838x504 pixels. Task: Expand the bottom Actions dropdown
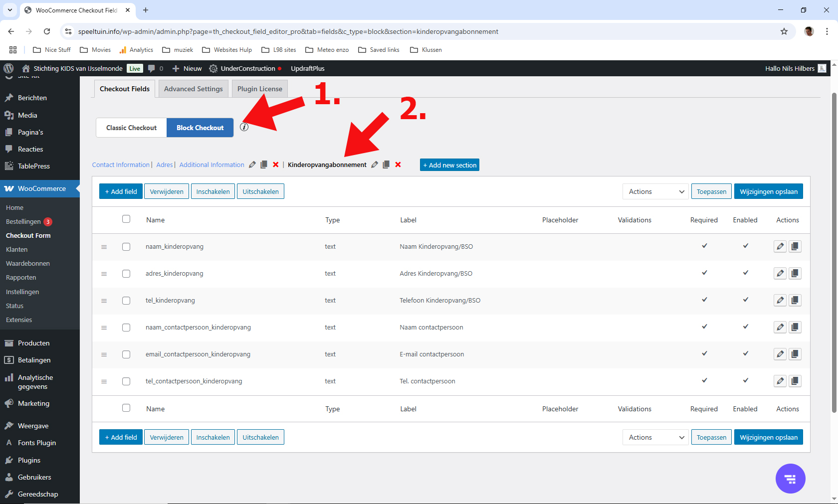655,438
